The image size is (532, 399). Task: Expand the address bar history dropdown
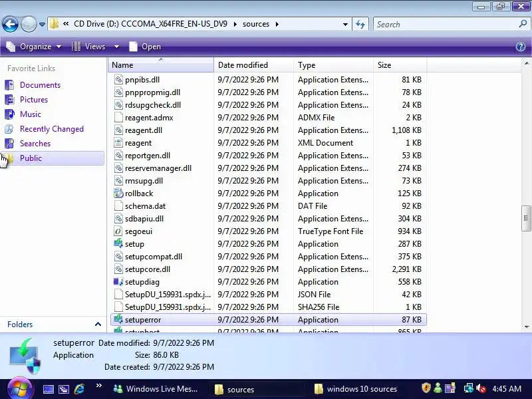pyautogui.click(x=345, y=25)
